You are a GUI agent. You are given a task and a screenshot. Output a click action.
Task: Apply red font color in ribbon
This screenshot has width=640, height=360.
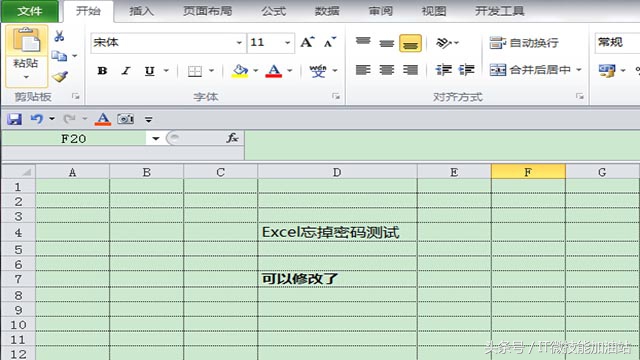(x=273, y=71)
